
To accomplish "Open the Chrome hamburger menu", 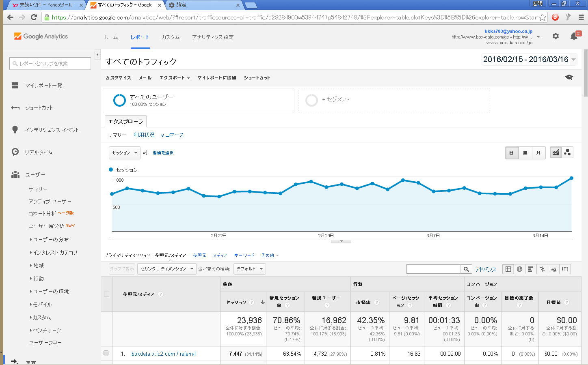I will pos(581,17).
